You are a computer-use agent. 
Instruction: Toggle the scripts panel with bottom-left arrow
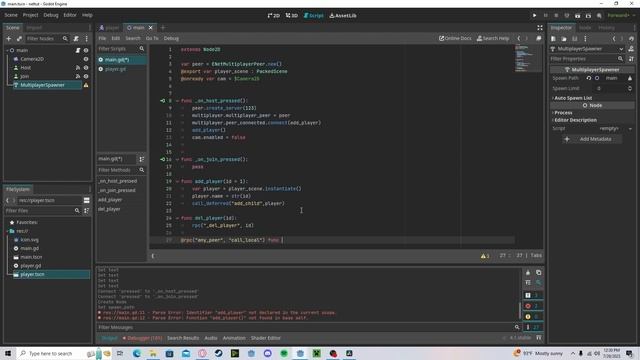click(x=153, y=256)
